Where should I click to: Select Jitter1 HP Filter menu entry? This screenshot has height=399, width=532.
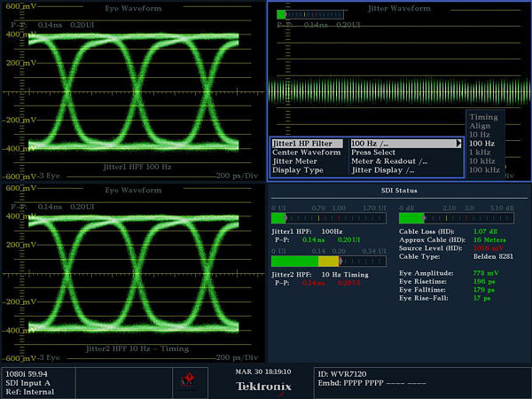pos(302,143)
